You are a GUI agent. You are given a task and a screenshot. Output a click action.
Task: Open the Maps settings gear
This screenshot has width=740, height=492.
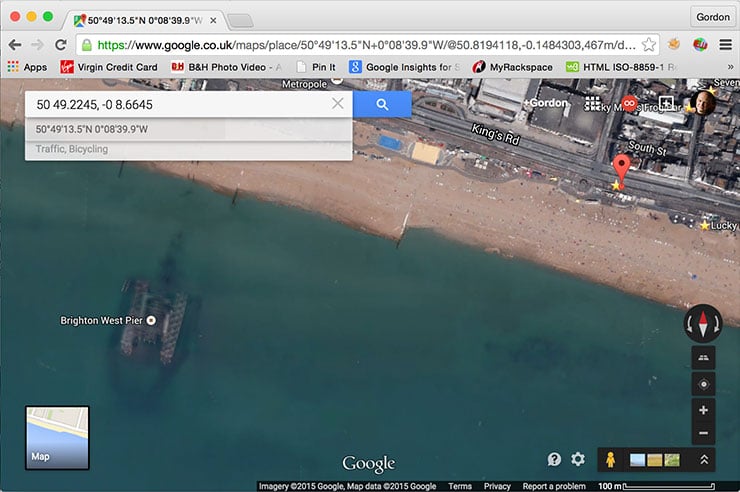pyautogui.click(x=578, y=459)
